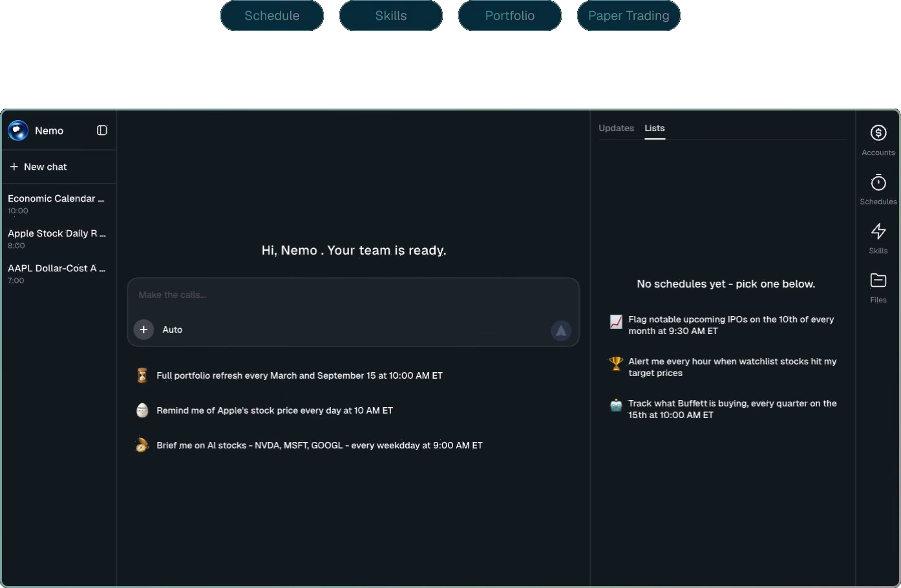Open the Skills lightning bolt icon
Image resolution: width=901 pixels, height=588 pixels.
[x=878, y=231]
